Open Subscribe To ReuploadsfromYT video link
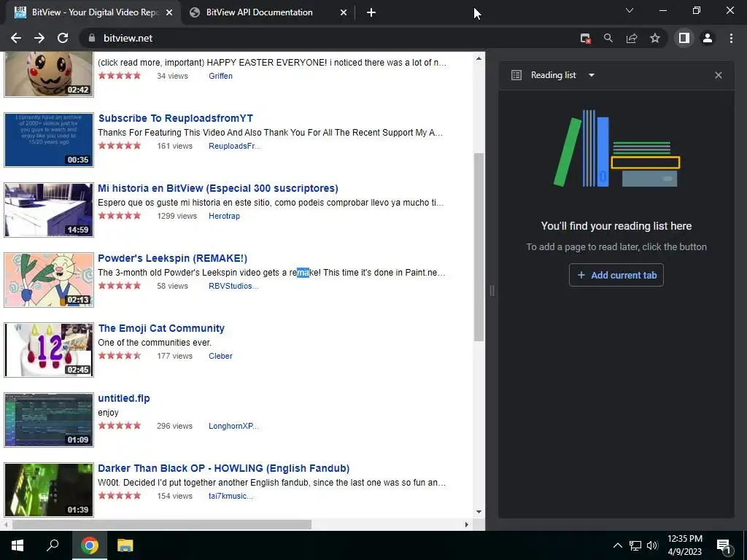Image resolution: width=747 pixels, height=560 pixels. coord(175,118)
